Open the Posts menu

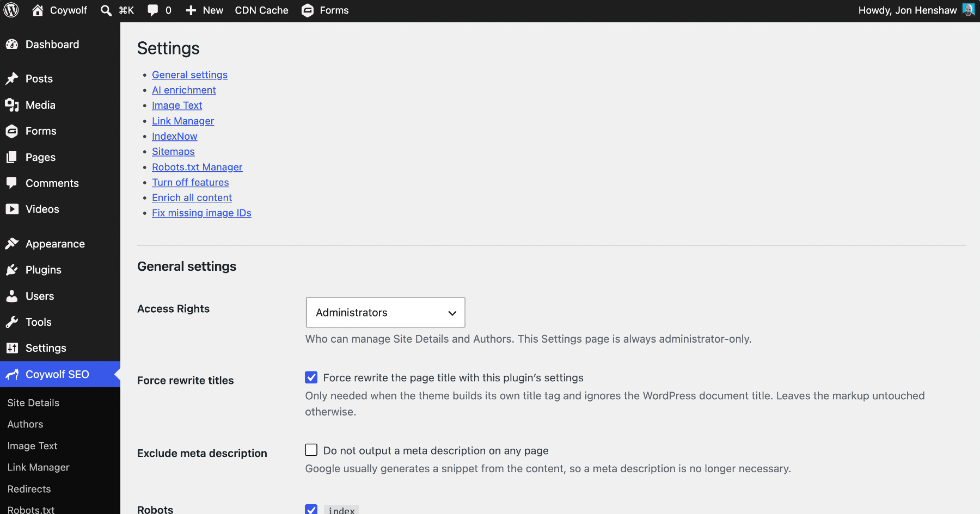click(x=60, y=79)
